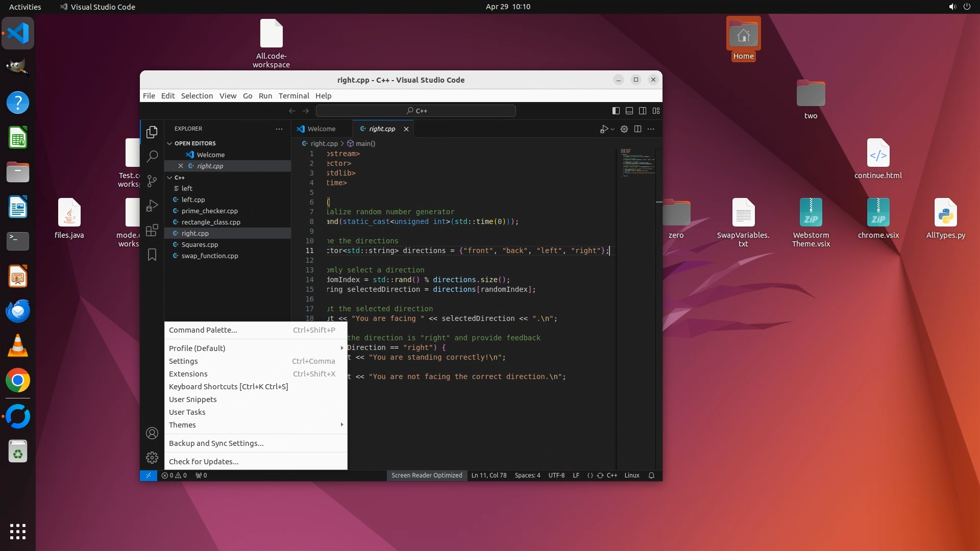Screen dimensions: 980x551
Task: Click the notifications bell in status bar
Action: [x=651, y=475]
